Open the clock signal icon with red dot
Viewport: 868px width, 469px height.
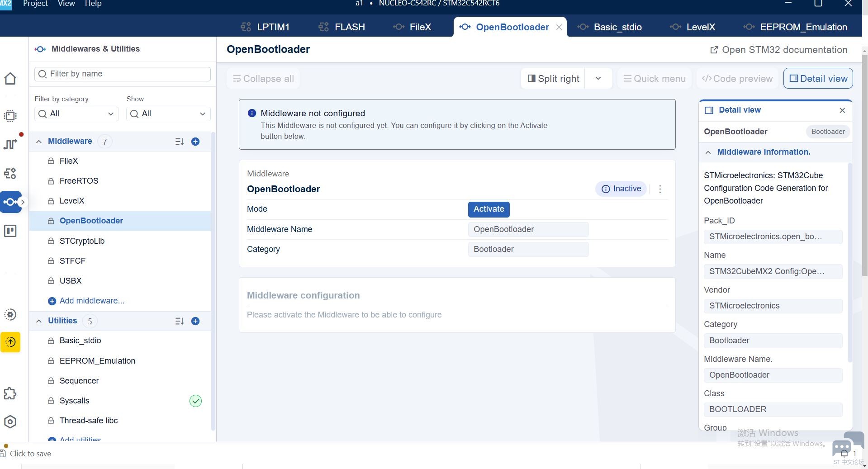click(x=10, y=144)
